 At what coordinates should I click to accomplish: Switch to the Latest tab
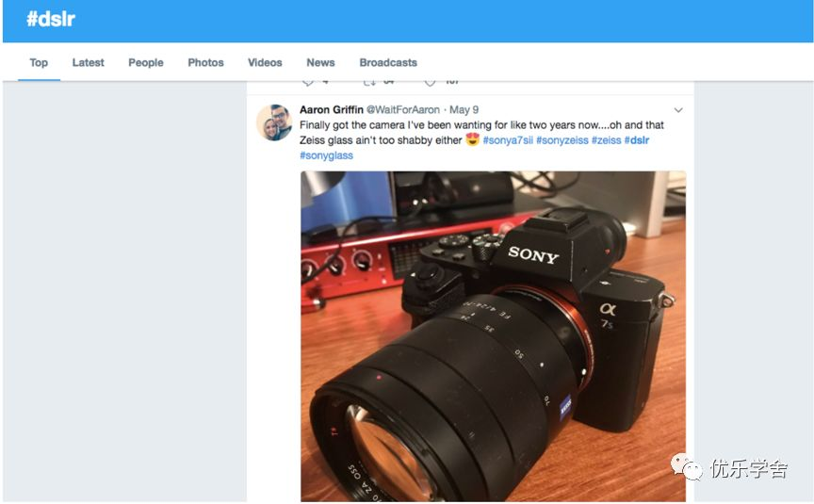coord(89,62)
